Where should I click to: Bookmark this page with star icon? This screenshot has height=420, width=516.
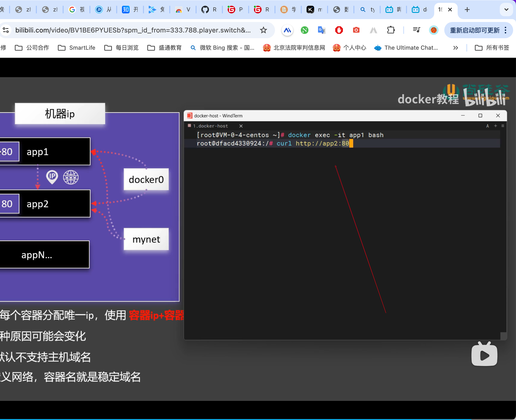click(263, 30)
